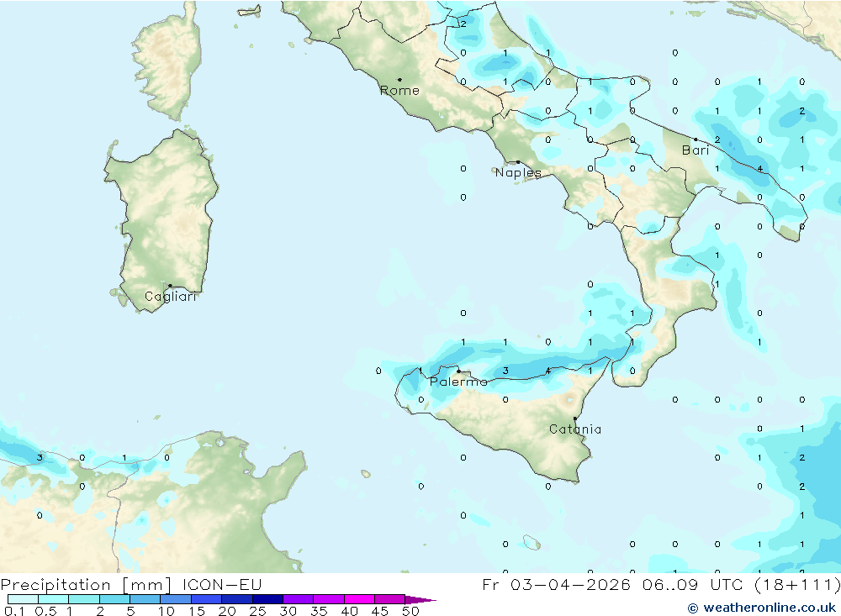Click the Cagliari city label
Viewport: 841px width, 616px height.
[x=171, y=297]
